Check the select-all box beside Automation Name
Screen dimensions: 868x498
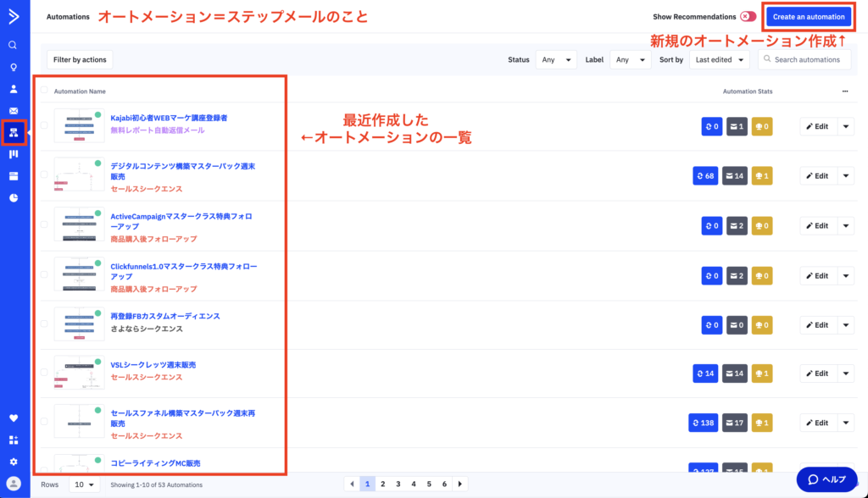(x=44, y=91)
